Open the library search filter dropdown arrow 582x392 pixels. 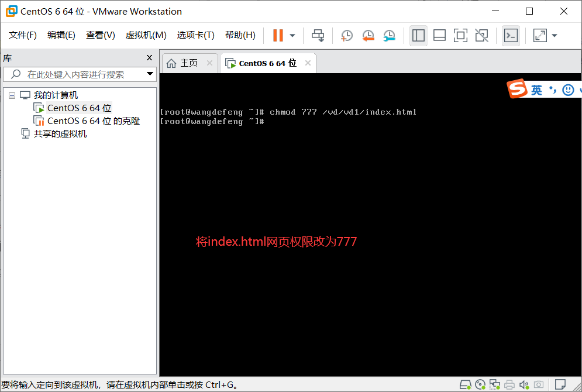[150, 74]
